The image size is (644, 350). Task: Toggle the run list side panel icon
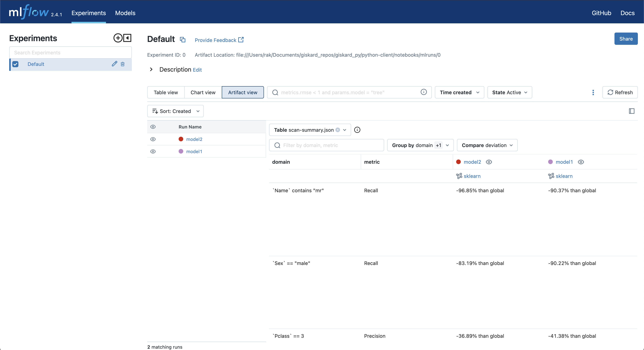point(632,111)
